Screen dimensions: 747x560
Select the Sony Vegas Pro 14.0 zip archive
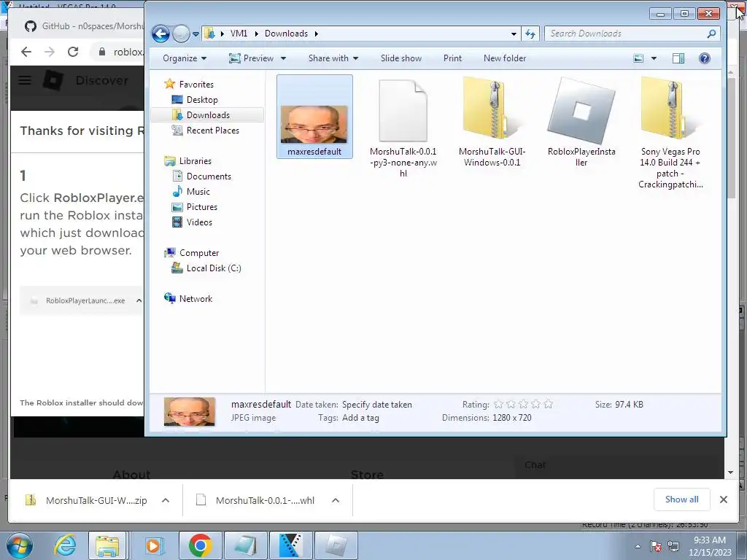coord(670,133)
